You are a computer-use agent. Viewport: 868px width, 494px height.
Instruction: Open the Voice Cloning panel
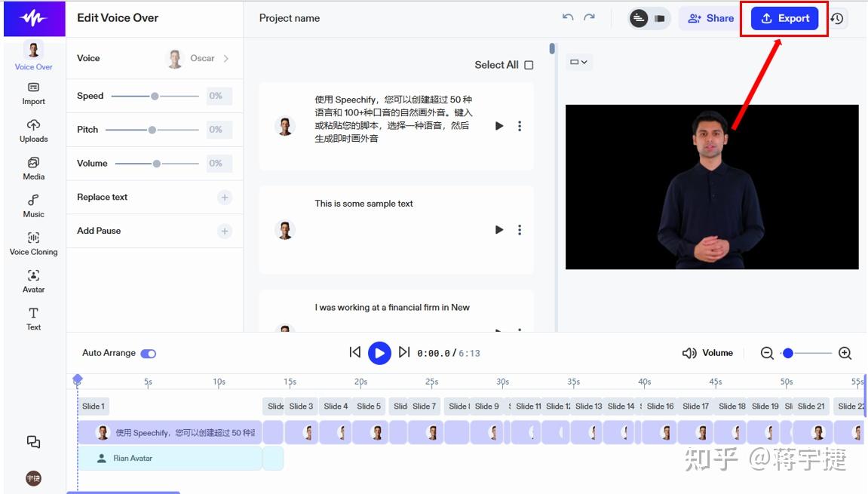coord(33,241)
